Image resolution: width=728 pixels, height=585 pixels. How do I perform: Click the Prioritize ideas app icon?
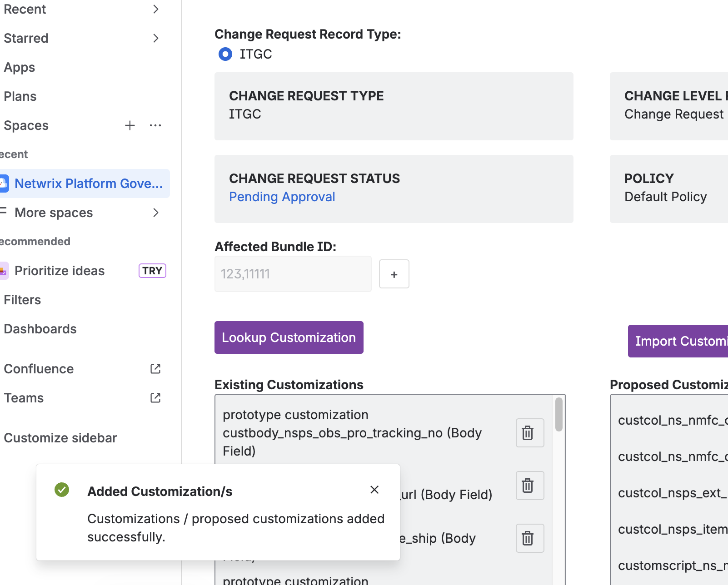(x=4, y=271)
